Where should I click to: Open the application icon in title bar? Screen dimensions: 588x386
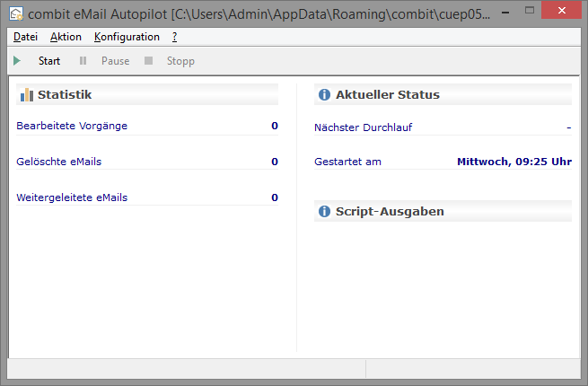tap(15, 14)
